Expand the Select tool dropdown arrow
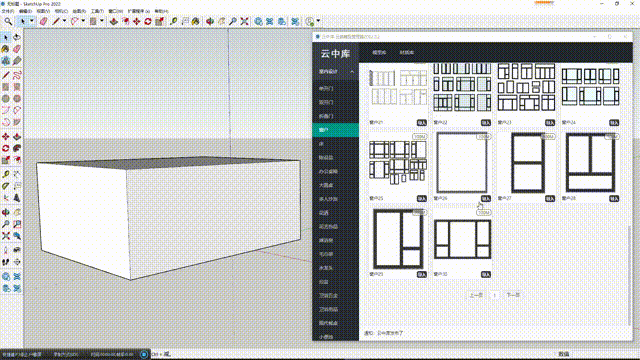Image resolution: width=640 pixels, height=360 pixels. [x=31, y=21]
